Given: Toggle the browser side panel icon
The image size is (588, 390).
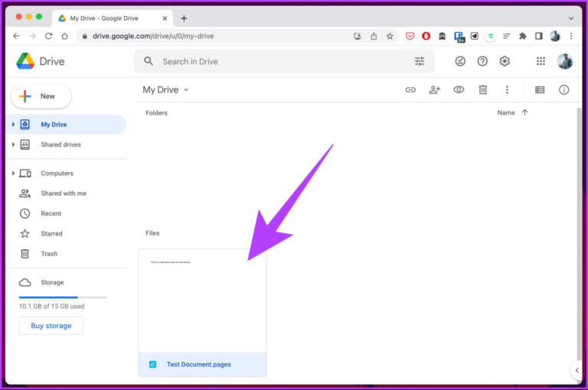Looking at the screenshot, I should pyautogui.click(x=538, y=36).
